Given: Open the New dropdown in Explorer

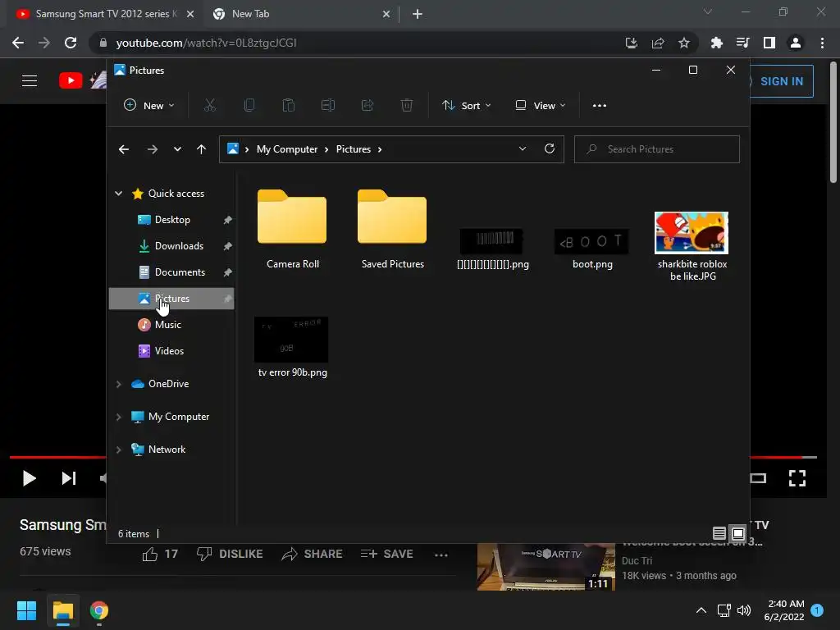Looking at the screenshot, I should pyautogui.click(x=149, y=106).
